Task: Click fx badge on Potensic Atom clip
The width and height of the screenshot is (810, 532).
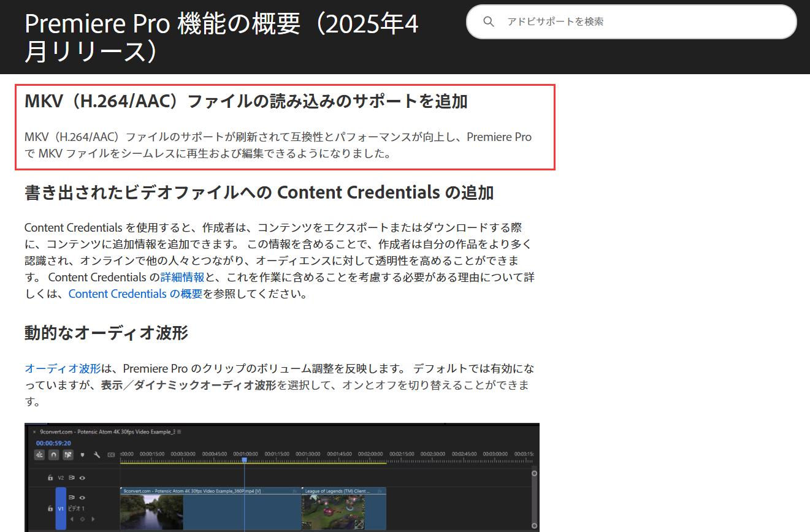Action: [295, 491]
